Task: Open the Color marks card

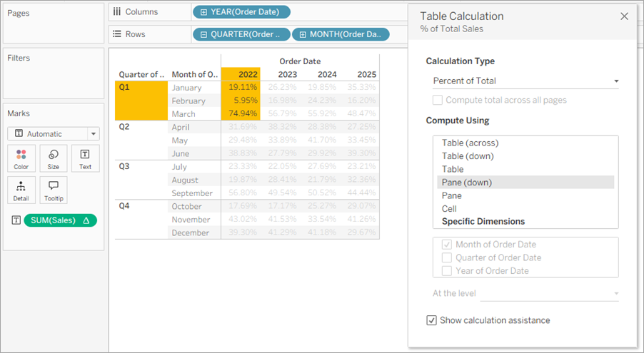Action: point(21,158)
